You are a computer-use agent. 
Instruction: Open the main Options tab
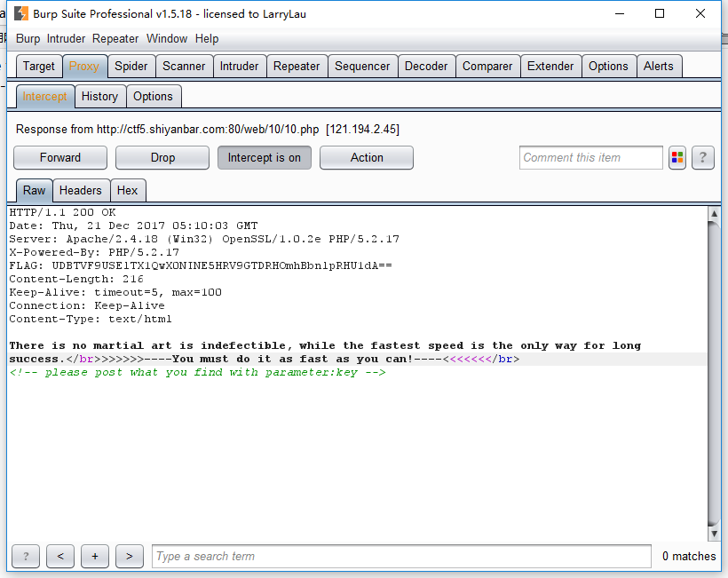pyautogui.click(x=608, y=67)
